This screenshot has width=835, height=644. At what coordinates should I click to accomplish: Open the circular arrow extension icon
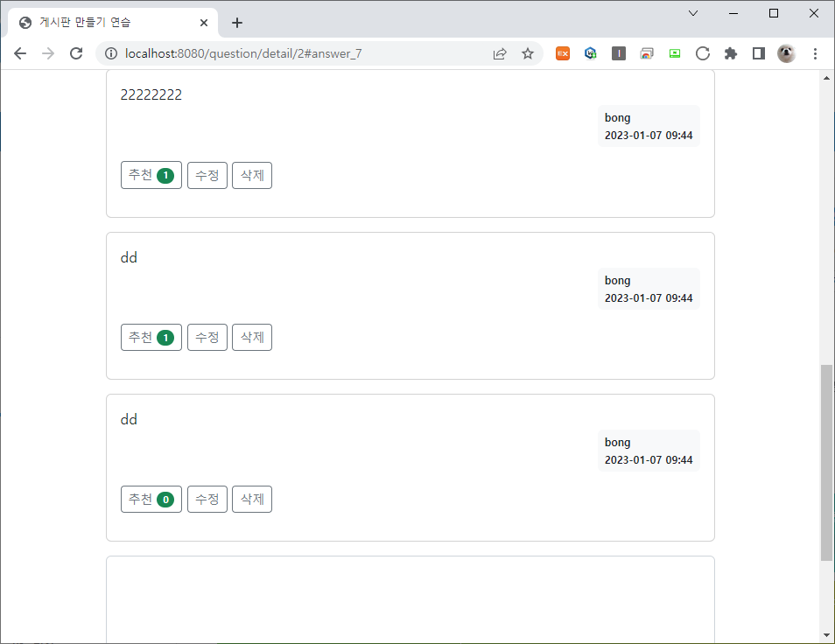point(703,53)
